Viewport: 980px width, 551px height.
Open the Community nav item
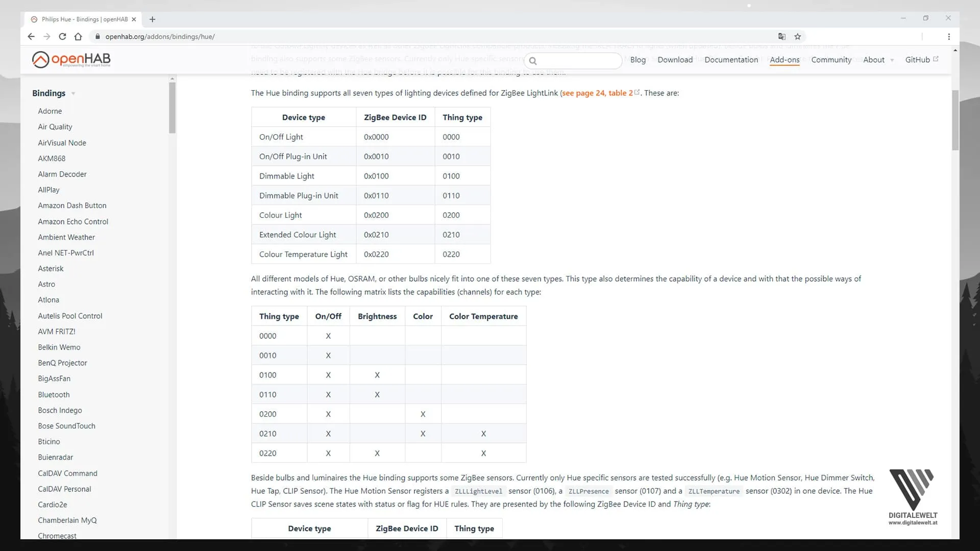click(x=831, y=60)
